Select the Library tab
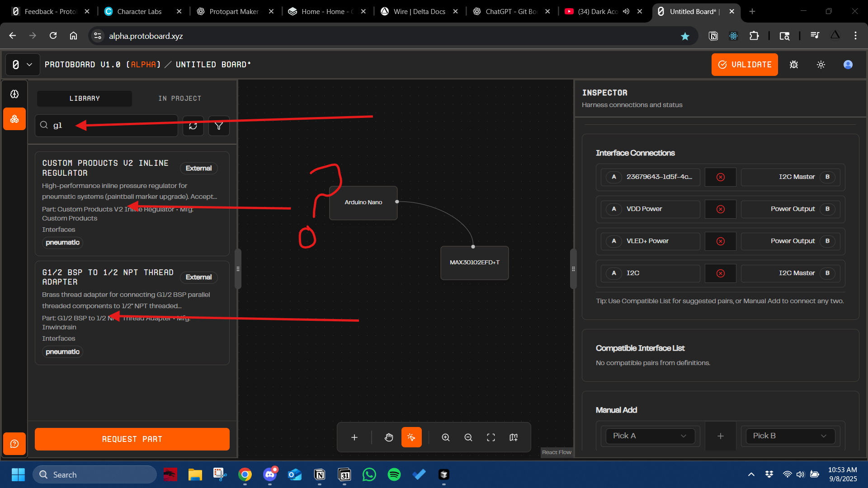The height and width of the screenshot is (488, 868). click(85, 99)
